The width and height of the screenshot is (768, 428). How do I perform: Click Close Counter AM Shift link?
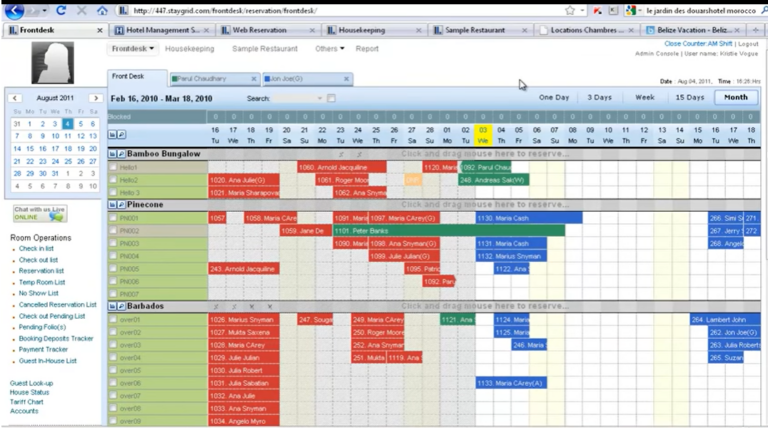698,44
